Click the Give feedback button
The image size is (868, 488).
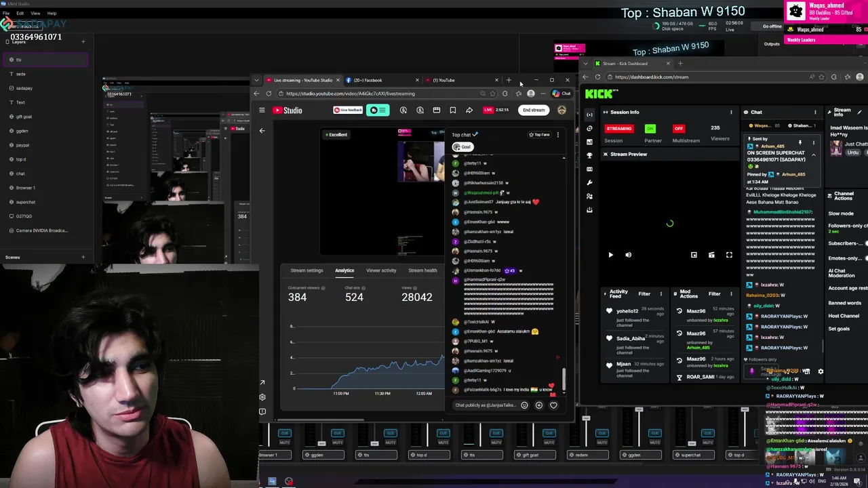[348, 110]
